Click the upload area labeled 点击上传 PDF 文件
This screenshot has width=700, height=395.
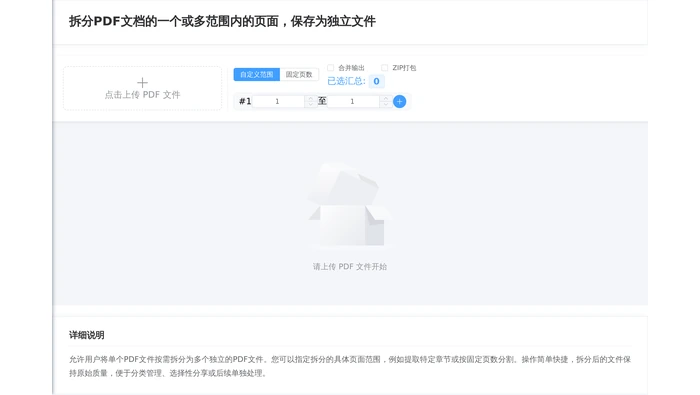142,88
